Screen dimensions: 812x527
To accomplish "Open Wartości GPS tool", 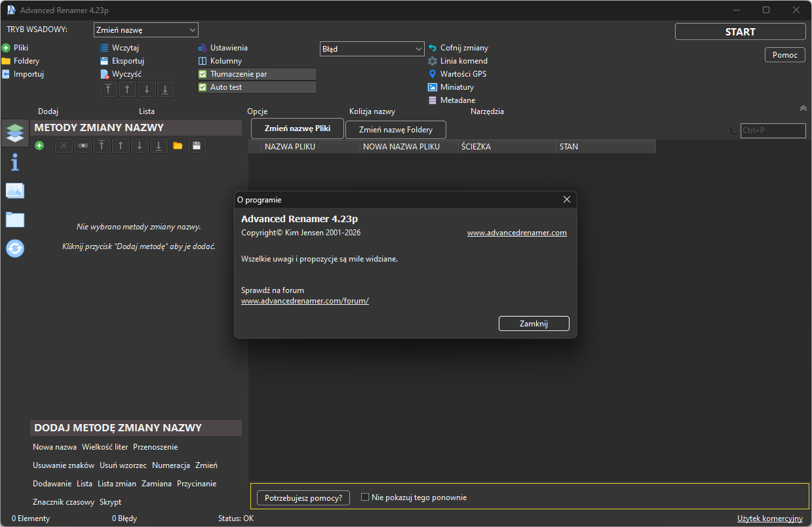I will [x=457, y=74].
